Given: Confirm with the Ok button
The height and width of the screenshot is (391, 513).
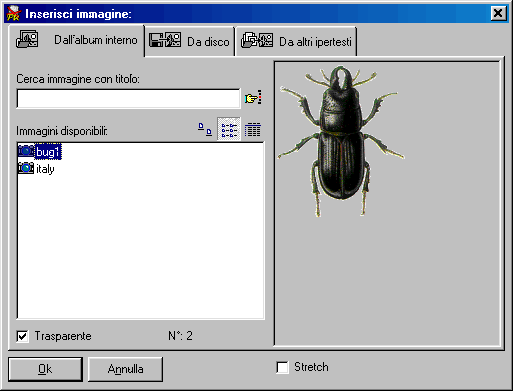Looking at the screenshot, I should tap(45, 369).
